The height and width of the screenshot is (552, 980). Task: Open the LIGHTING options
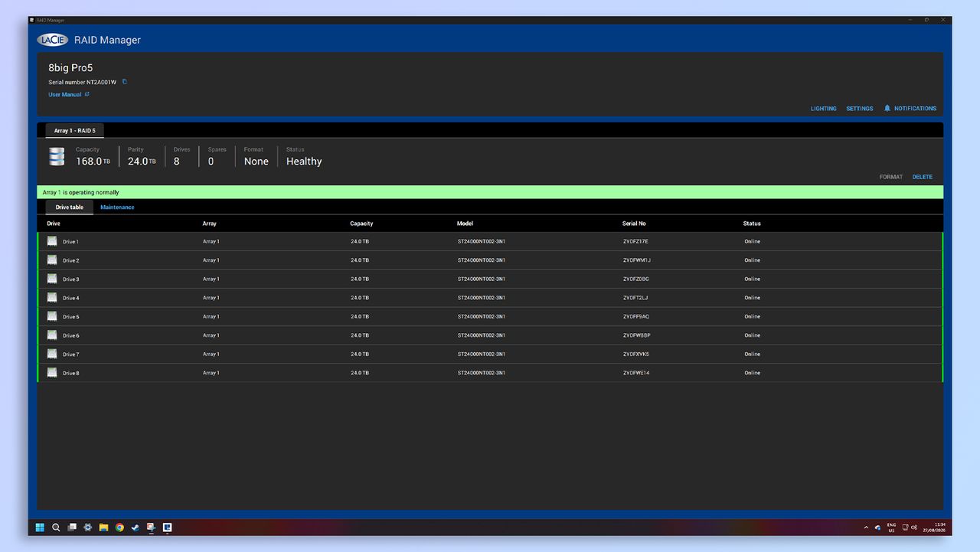pyautogui.click(x=824, y=109)
